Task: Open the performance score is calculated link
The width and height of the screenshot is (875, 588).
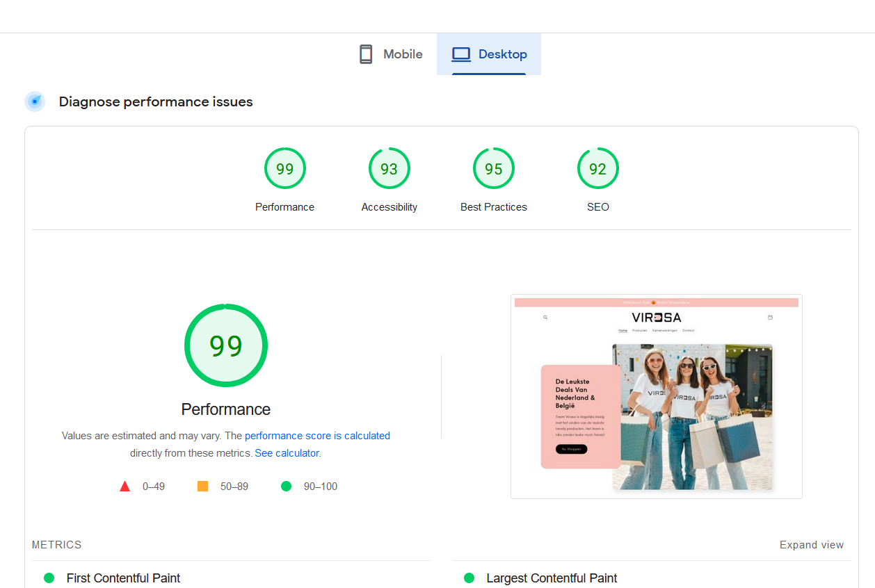Action: (317, 436)
